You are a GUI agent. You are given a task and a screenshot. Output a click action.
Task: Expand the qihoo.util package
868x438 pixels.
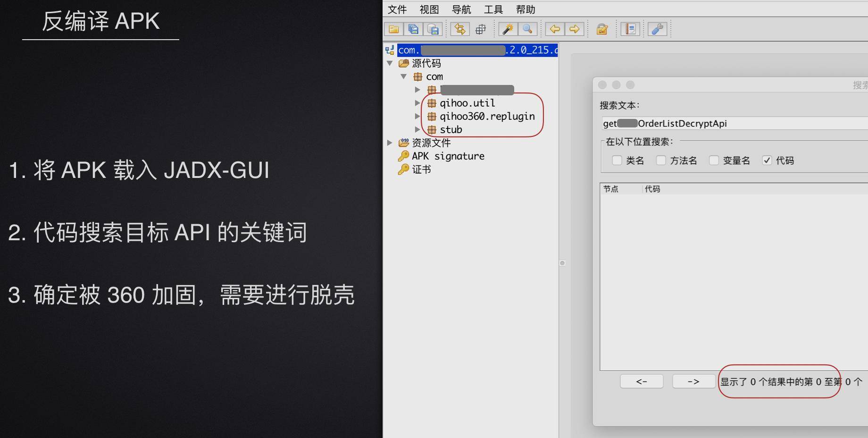click(x=417, y=103)
